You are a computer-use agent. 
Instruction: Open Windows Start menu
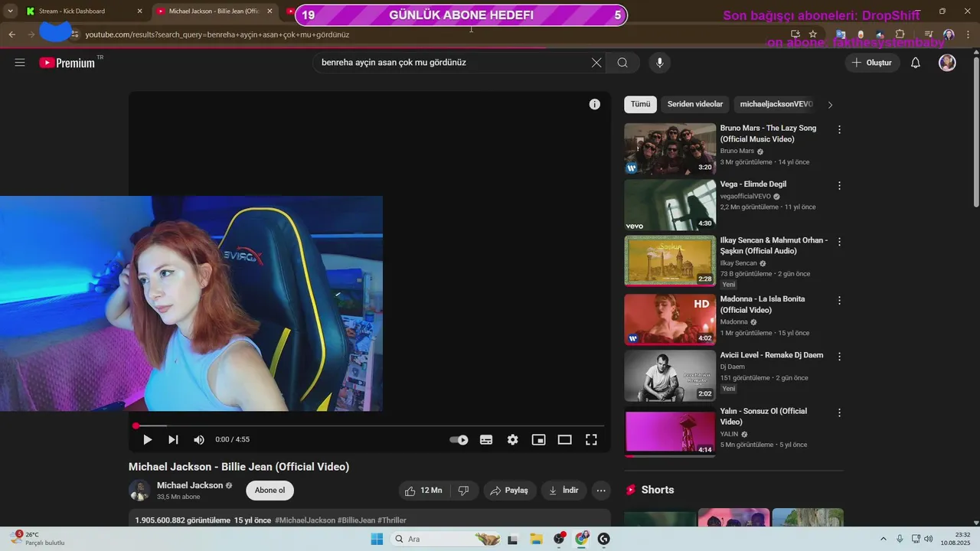[377, 539]
